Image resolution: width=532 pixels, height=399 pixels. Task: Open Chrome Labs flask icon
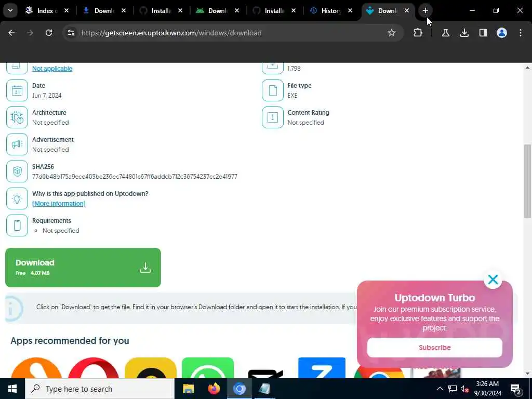(445, 33)
